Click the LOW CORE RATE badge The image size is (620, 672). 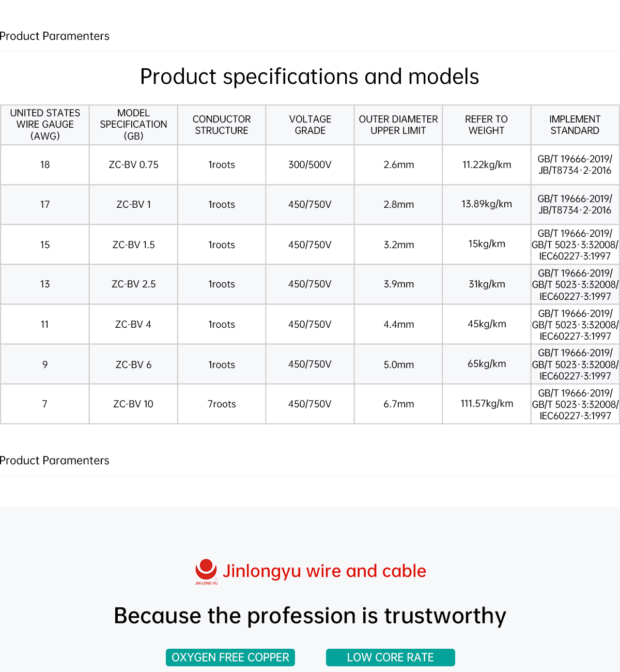click(390, 658)
